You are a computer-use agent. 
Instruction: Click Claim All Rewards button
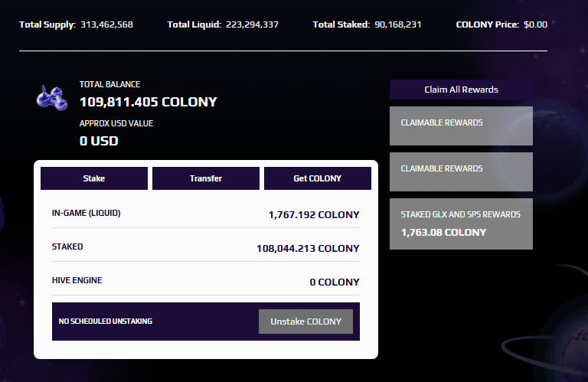click(x=461, y=90)
